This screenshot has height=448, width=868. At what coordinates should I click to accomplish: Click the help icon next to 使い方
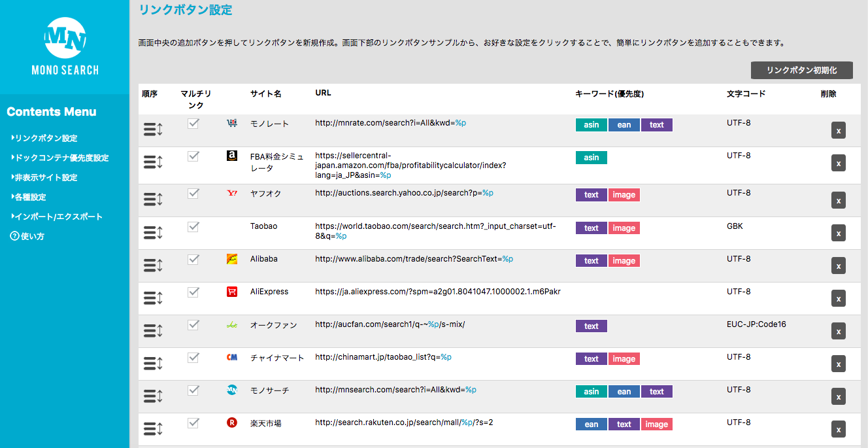click(14, 236)
